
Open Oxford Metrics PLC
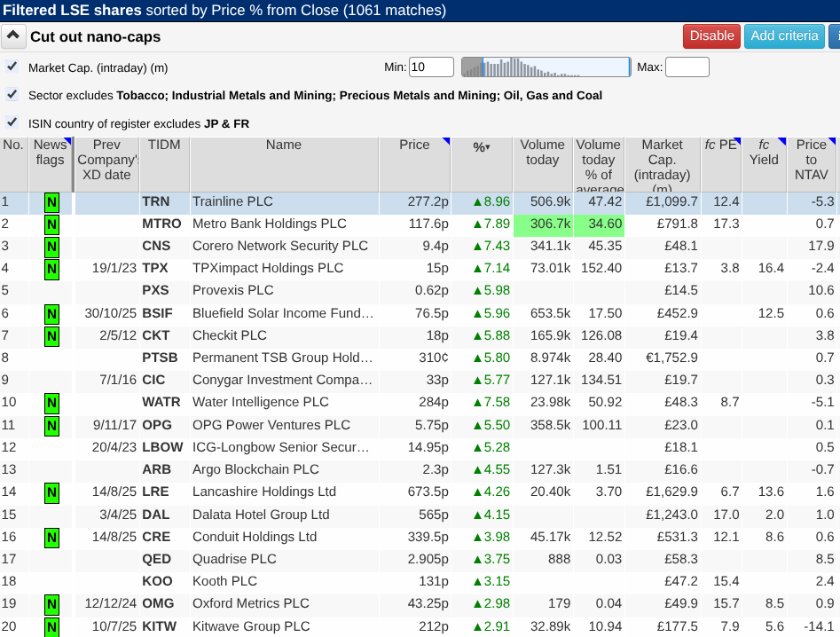pos(251,603)
